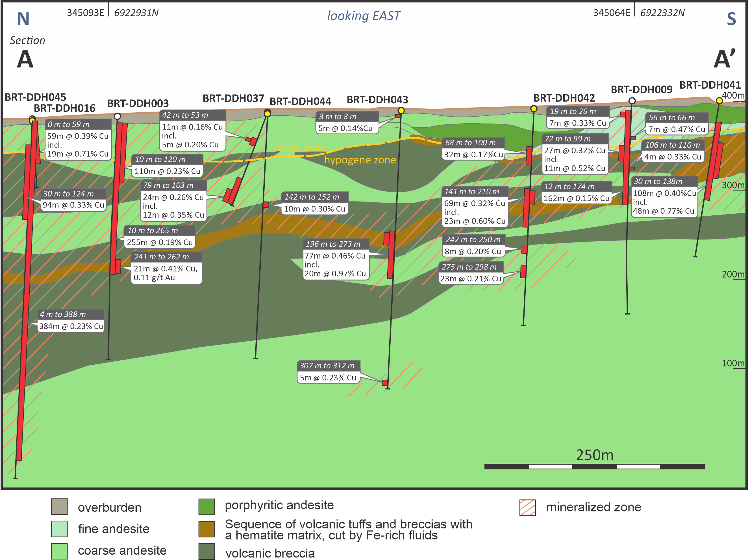Click the overburden legend color swatch
This screenshot has width=748, height=560.
point(59,506)
